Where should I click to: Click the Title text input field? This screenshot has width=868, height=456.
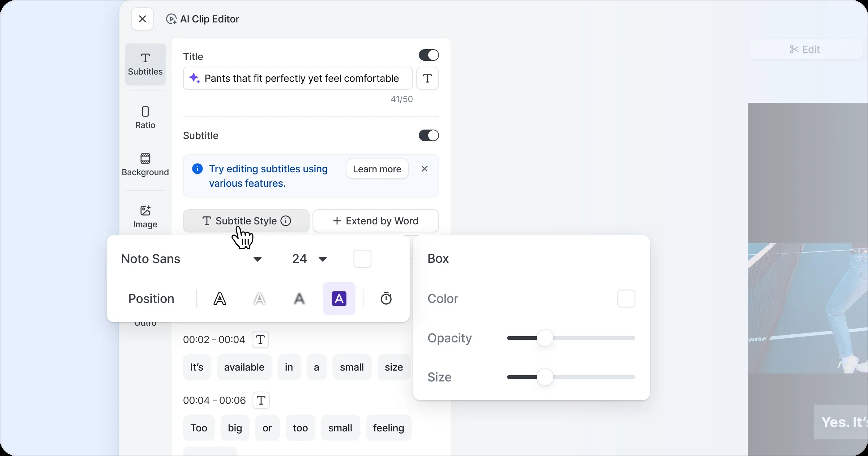tap(298, 78)
